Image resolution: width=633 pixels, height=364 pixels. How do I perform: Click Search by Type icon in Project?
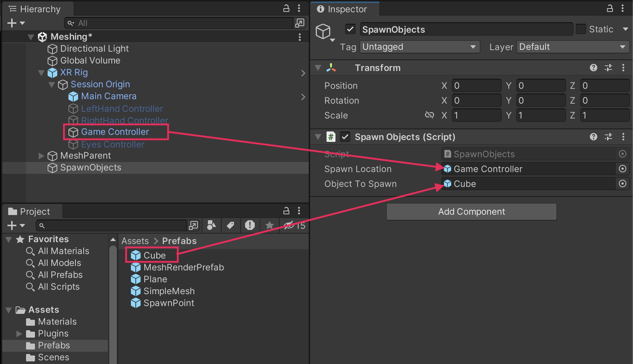(x=211, y=225)
